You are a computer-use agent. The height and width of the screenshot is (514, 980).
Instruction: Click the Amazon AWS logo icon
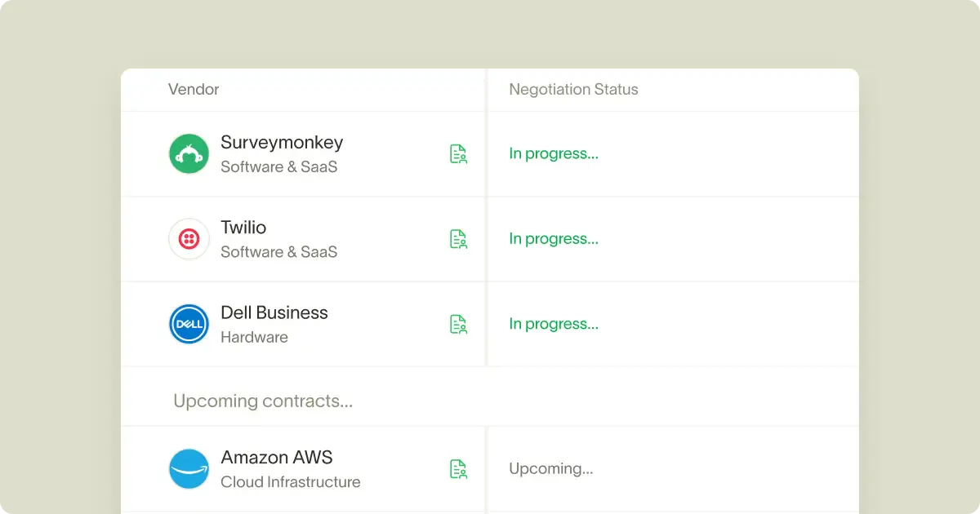tap(189, 469)
